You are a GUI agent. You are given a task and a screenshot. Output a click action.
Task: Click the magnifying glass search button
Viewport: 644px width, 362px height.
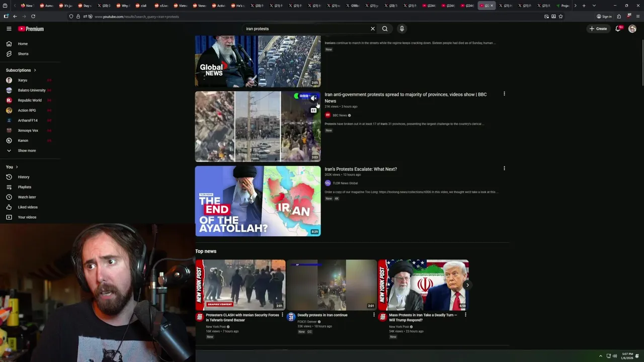pyautogui.click(x=385, y=29)
